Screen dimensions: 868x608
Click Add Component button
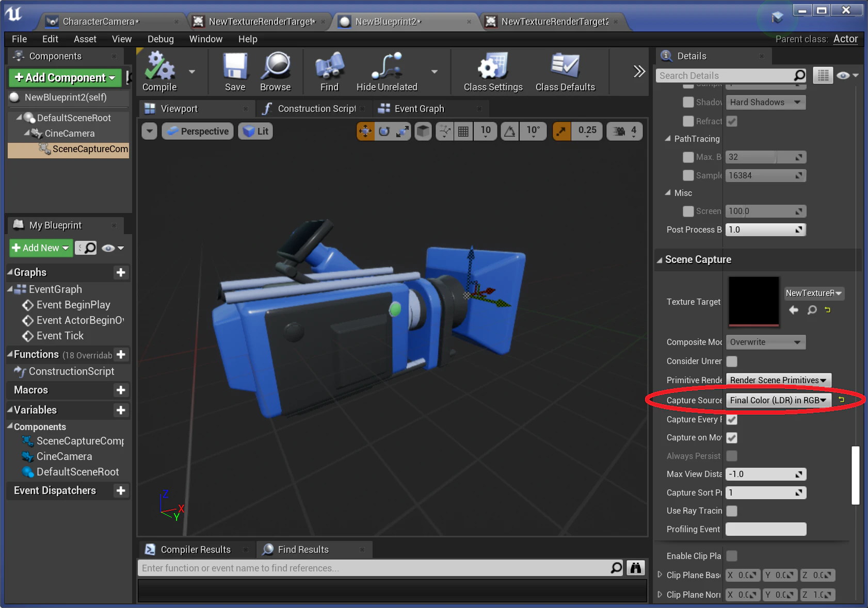(65, 77)
